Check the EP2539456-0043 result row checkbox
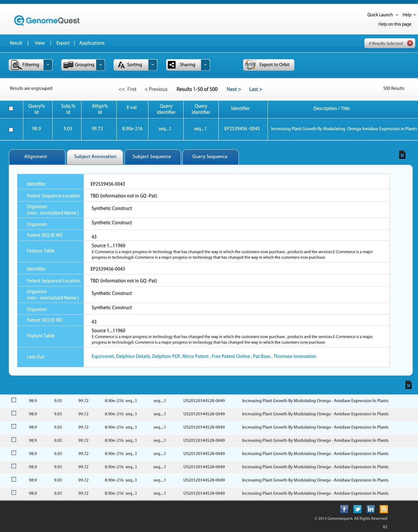This screenshot has width=418, height=532. point(11,129)
